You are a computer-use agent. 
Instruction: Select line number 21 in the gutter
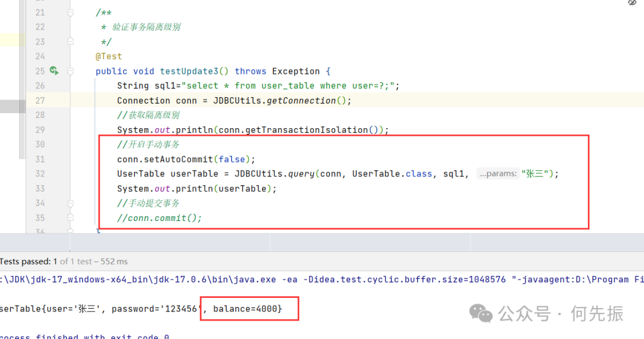pyautogui.click(x=40, y=13)
